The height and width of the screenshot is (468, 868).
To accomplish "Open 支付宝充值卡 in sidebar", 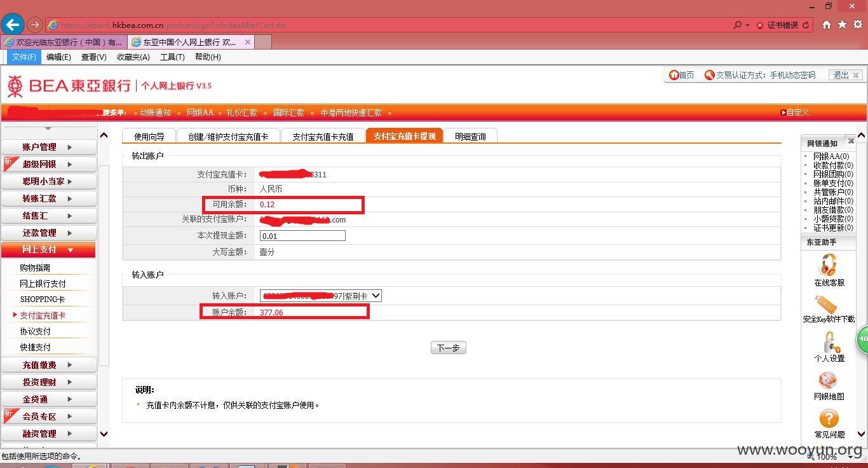I will click(43, 315).
